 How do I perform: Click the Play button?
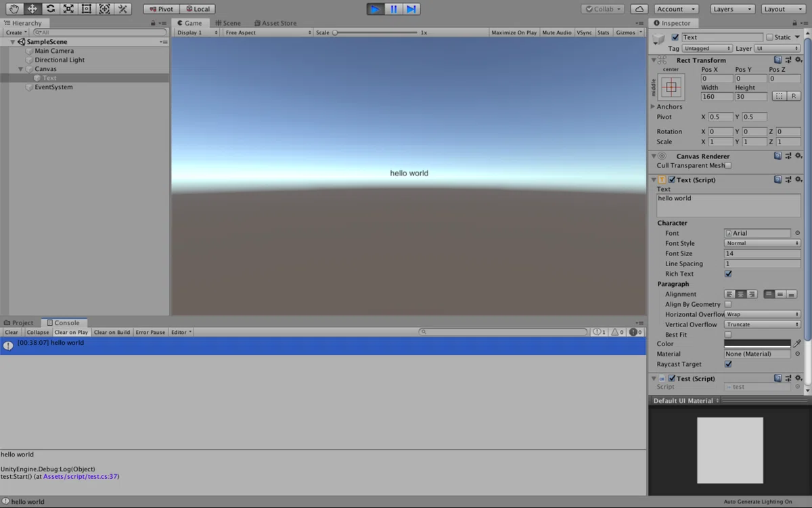point(375,9)
